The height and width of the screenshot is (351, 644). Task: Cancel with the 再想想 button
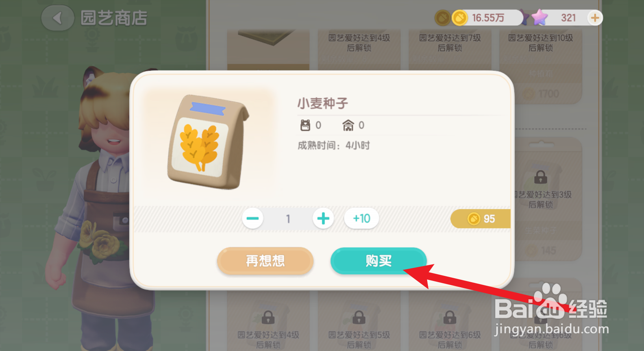pyautogui.click(x=265, y=260)
